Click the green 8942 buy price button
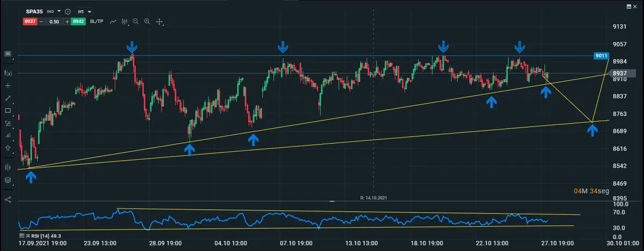Image resolution: width=644 pixels, height=251 pixels. tap(79, 21)
